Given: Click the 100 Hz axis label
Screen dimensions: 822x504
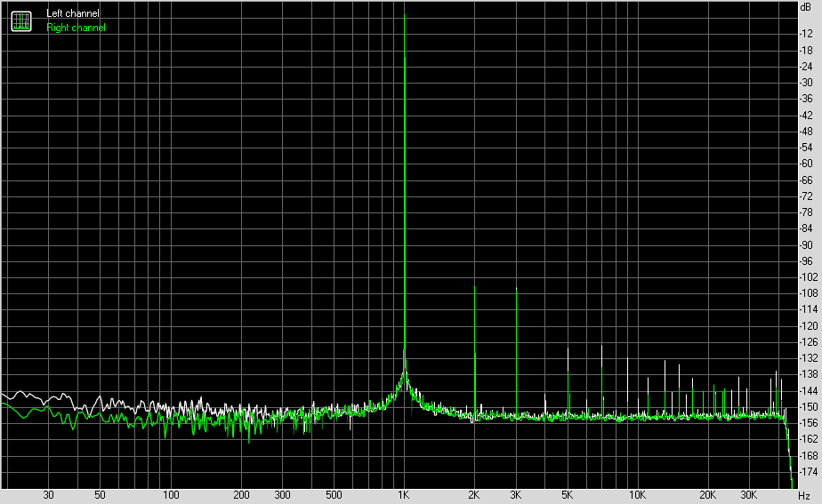Looking at the screenshot, I should [171, 495].
